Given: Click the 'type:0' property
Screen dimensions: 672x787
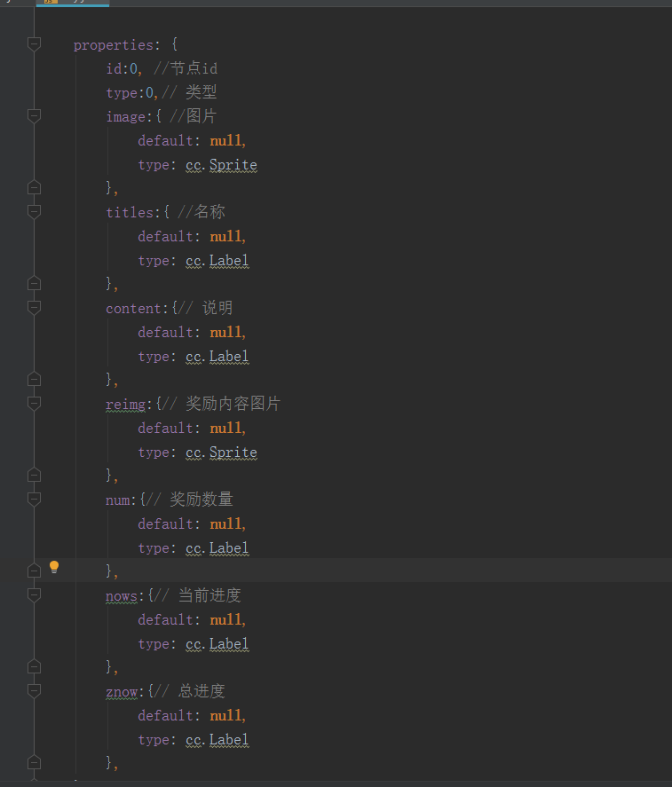Looking at the screenshot, I should pyautogui.click(x=131, y=93).
